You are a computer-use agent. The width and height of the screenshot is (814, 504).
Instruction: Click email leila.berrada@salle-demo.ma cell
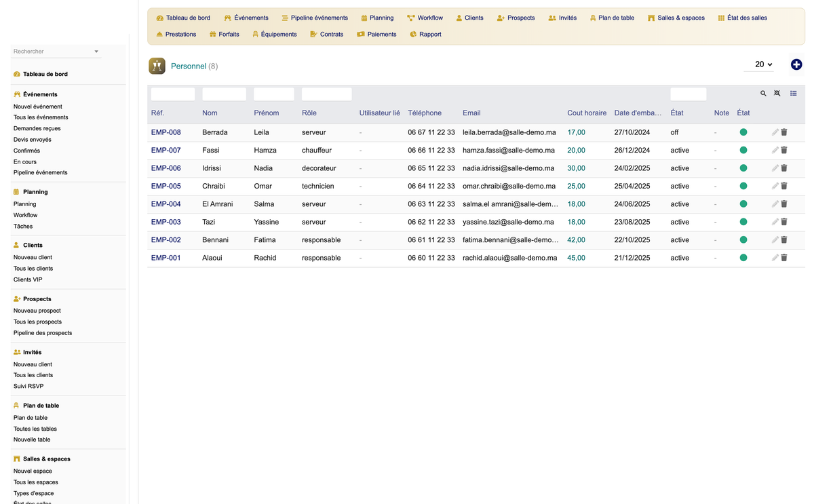509,132
